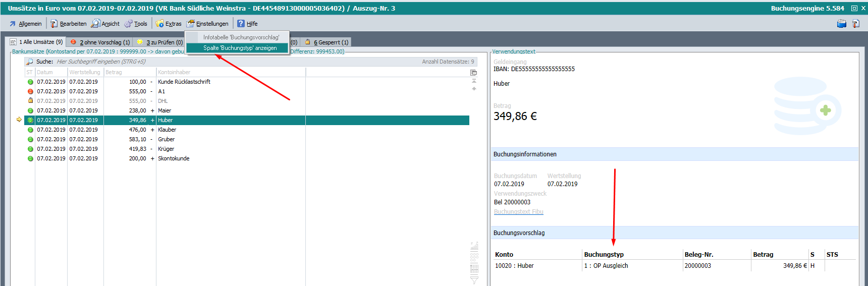Screen dimensions: 868x286
Task: Switch to the "6 Gesperrt (1)" tab
Action: (327, 42)
